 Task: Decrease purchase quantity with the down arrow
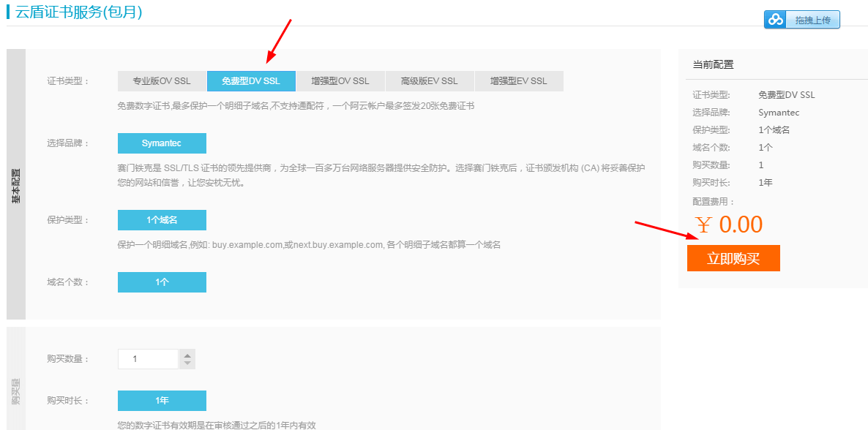pos(187,363)
